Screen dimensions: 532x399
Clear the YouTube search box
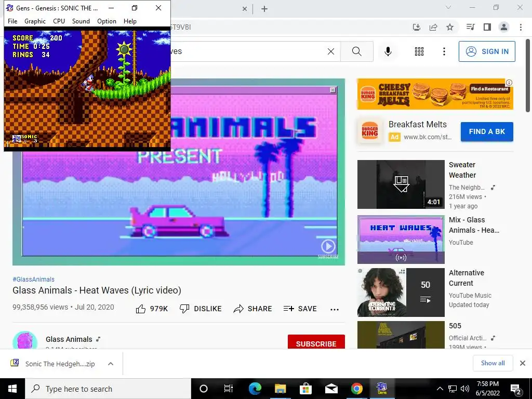point(331,51)
